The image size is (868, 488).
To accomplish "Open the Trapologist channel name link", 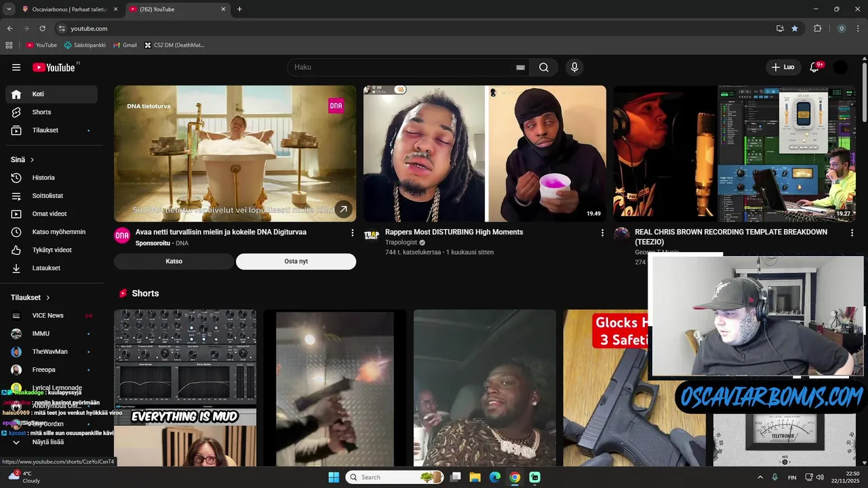I will pyautogui.click(x=401, y=242).
